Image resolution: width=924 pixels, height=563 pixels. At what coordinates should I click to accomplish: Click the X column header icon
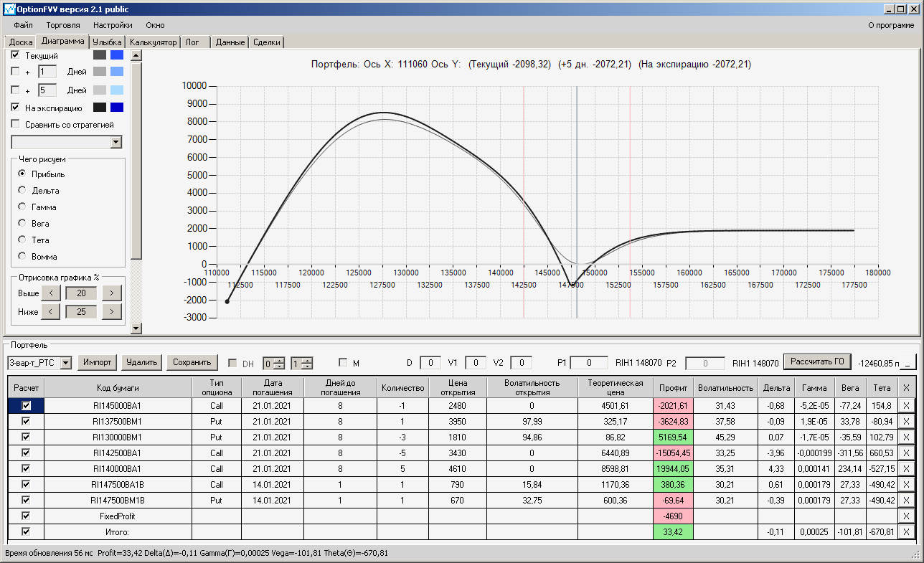click(905, 388)
